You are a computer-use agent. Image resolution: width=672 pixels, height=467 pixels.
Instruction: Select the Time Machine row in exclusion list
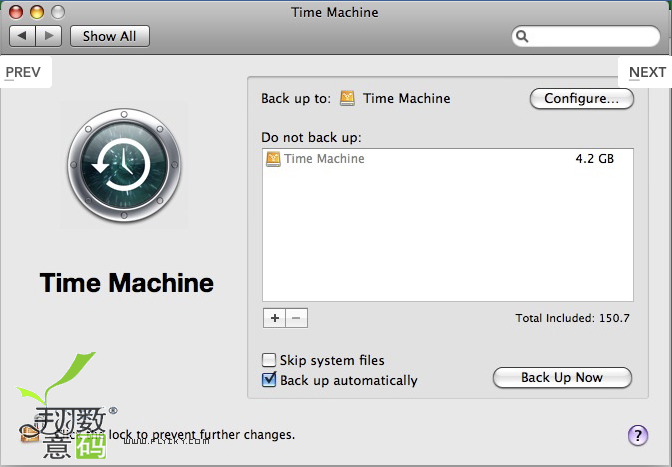[447, 159]
